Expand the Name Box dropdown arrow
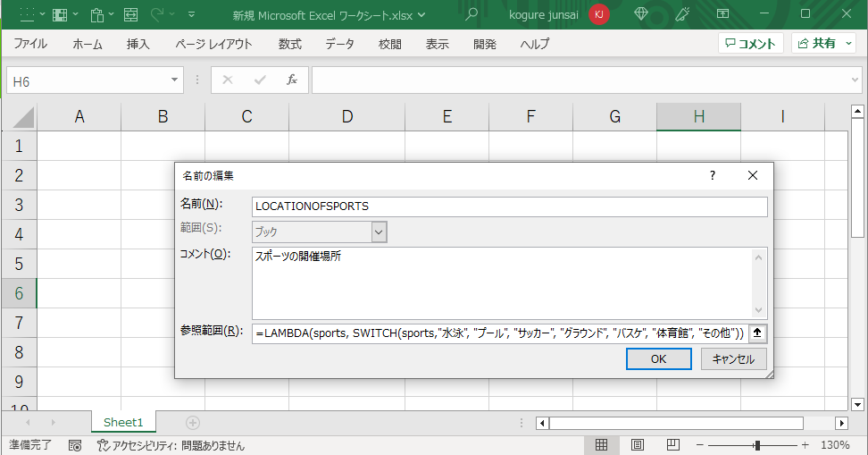The width and height of the screenshot is (868, 455). click(174, 81)
